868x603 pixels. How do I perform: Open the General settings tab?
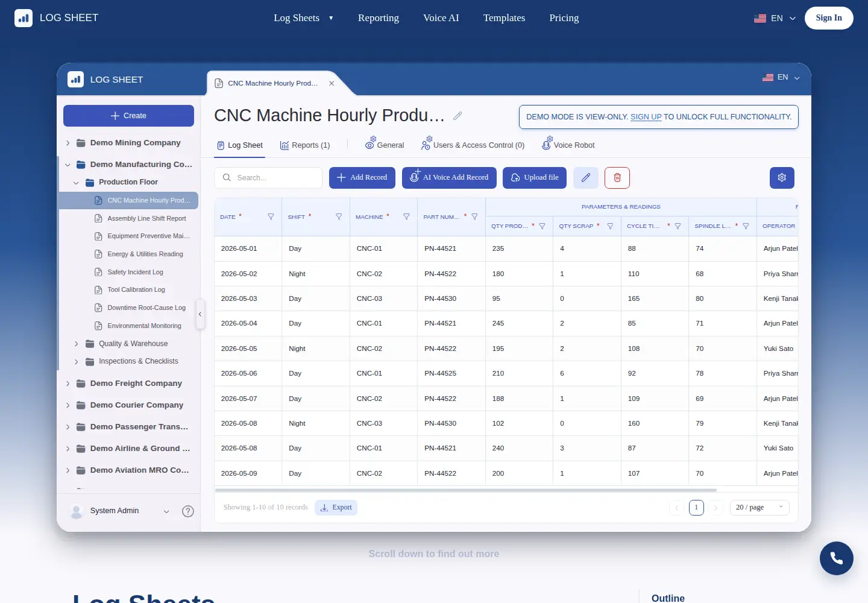pyautogui.click(x=385, y=145)
